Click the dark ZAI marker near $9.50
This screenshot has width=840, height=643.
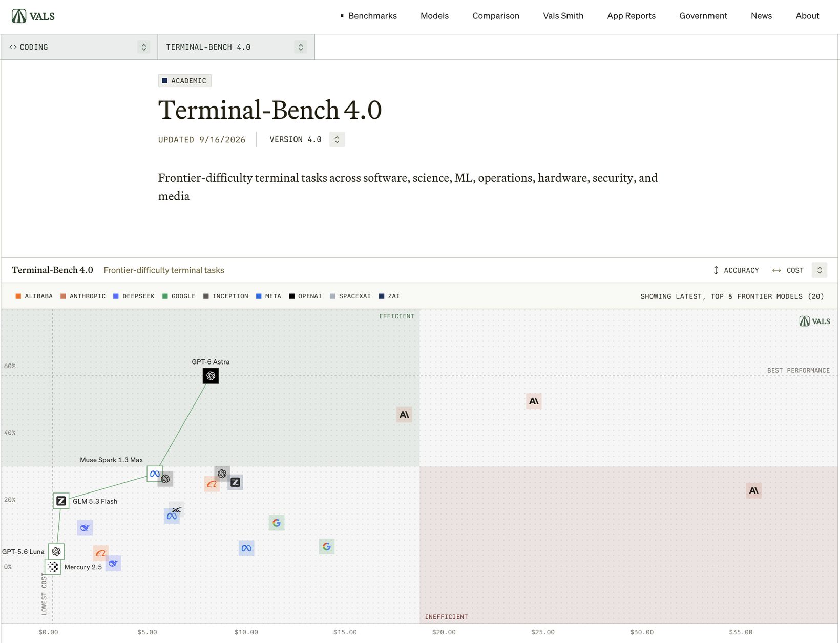click(x=236, y=482)
